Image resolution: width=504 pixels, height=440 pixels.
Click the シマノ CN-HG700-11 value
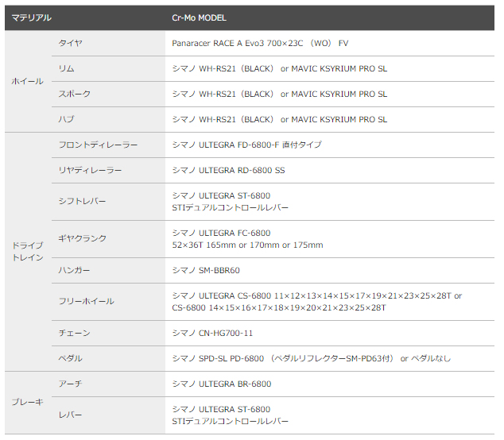[x=212, y=333]
